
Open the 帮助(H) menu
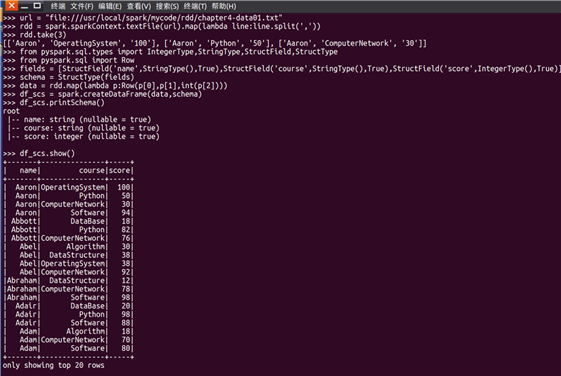tap(224, 6)
